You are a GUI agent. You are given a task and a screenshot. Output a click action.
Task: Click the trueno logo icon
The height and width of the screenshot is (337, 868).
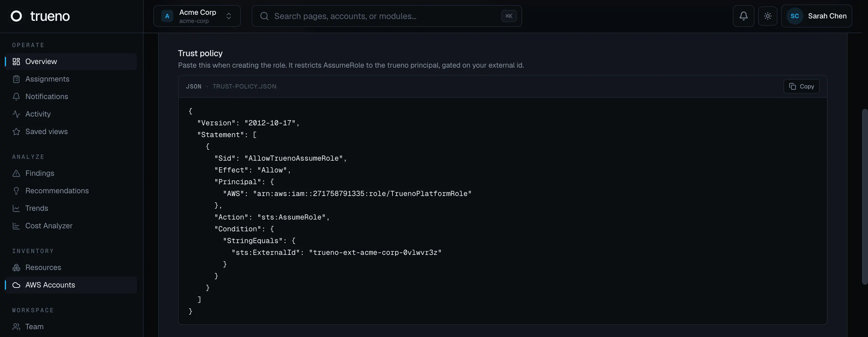click(x=16, y=16)
